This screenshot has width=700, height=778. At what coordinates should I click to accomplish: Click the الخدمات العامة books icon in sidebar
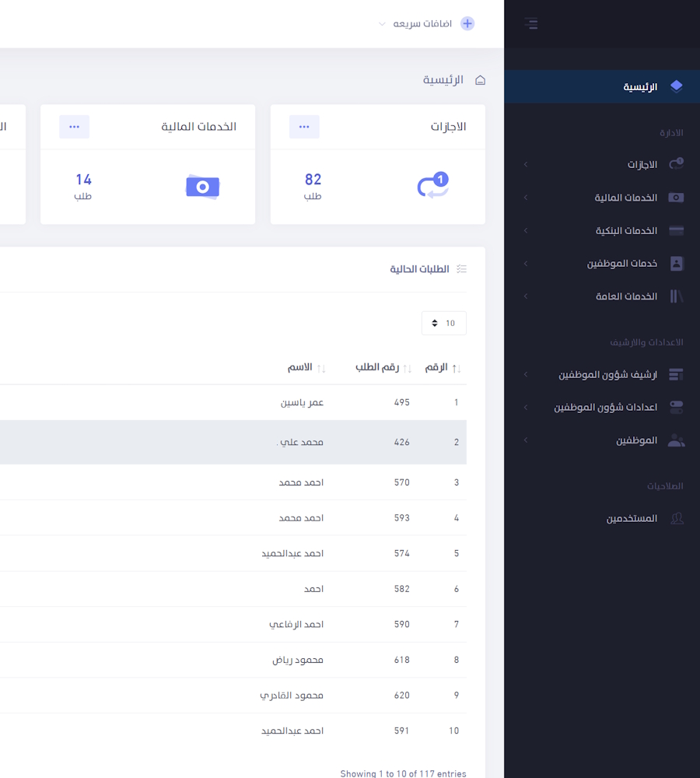point(676,296)
